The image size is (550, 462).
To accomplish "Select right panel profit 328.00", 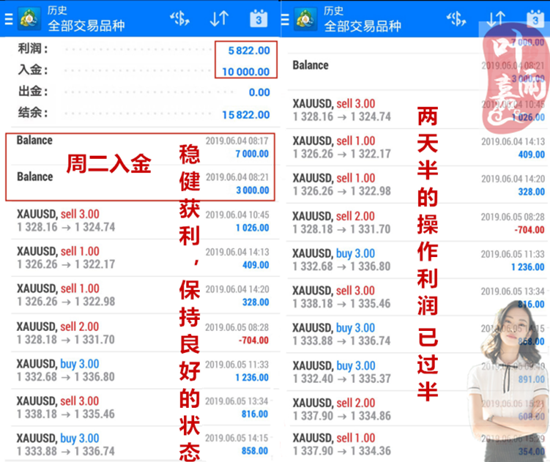I will (x=531, y=192).
